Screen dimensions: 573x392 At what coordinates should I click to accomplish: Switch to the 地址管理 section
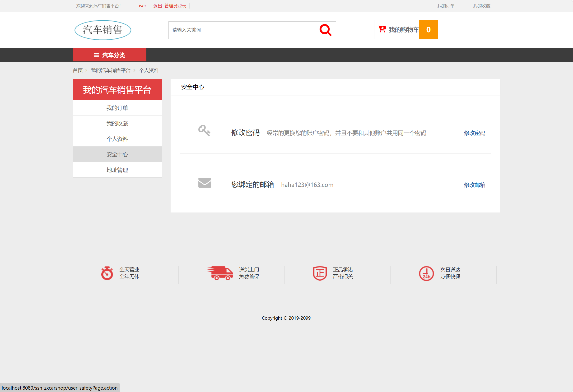click(x=117, y=170)
